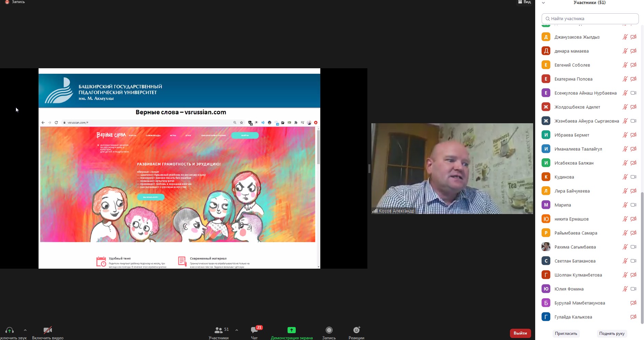Click the participant search field
Viewport: 644px width, 340px height.
(590, 18)
